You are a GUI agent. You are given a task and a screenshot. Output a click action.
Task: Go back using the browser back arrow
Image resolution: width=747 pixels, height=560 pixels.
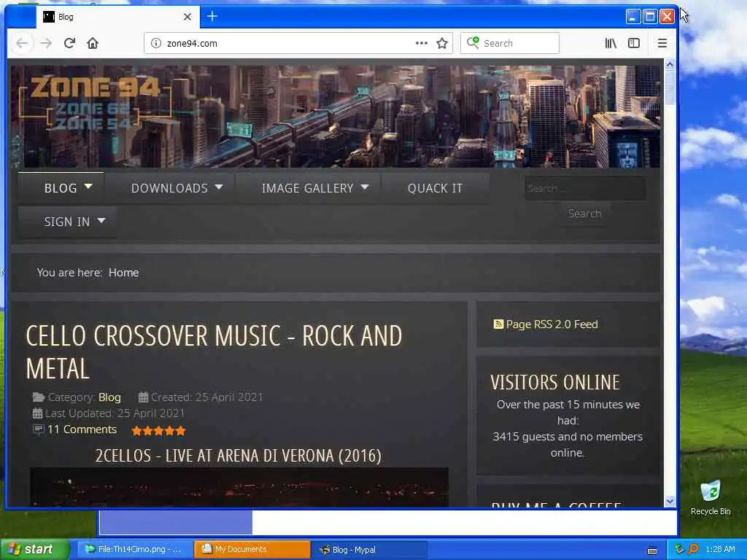pyautogui.click(x=22, y=43)
